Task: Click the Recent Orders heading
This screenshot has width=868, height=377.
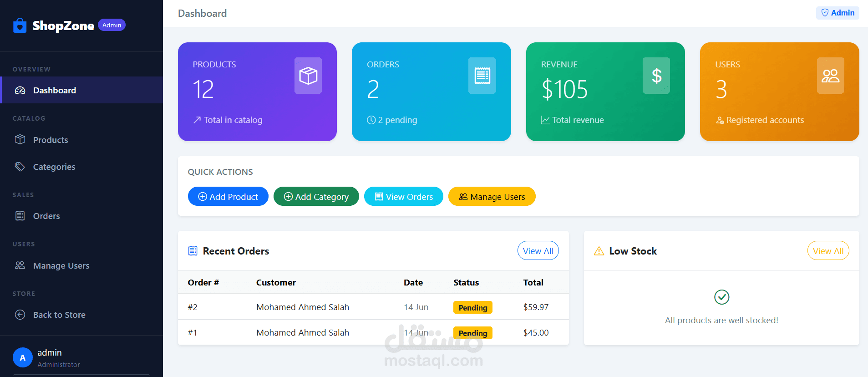Action: click(x=236, y=251)
